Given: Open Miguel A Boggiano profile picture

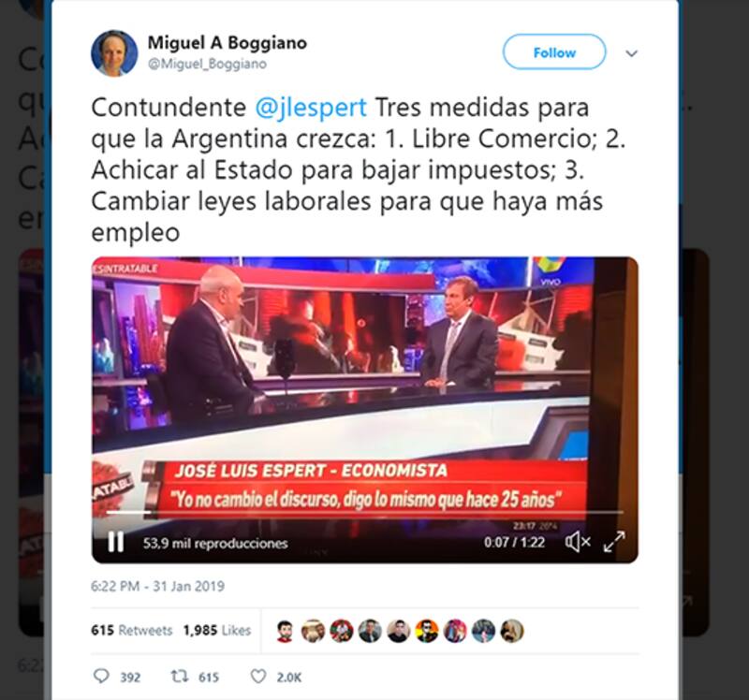Looking at the screenshot, I should (114, 53).
